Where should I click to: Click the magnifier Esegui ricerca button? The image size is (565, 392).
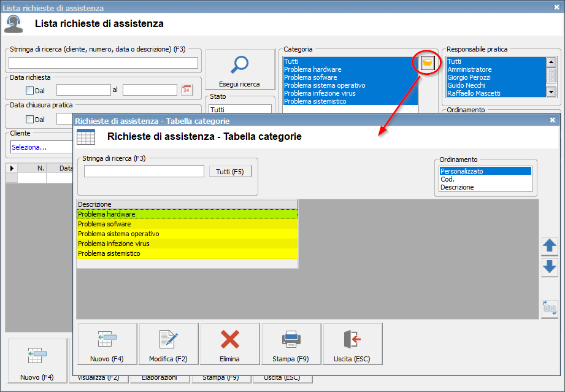tap(239, 69)
